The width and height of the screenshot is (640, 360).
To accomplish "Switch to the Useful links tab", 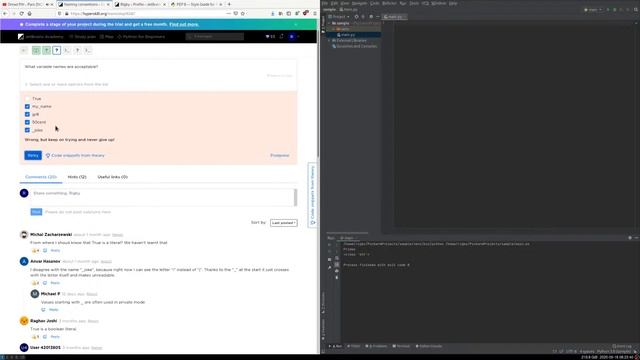I will click(113, 177).
